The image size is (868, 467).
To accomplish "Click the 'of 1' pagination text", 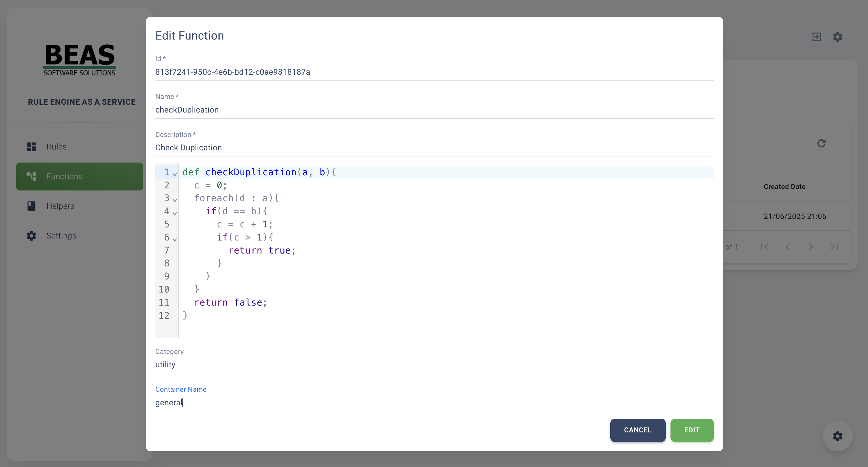I will tap(732, 247).
